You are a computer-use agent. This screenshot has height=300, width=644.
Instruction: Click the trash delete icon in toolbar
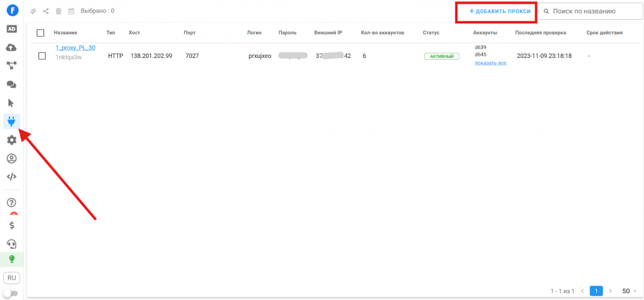58,11
